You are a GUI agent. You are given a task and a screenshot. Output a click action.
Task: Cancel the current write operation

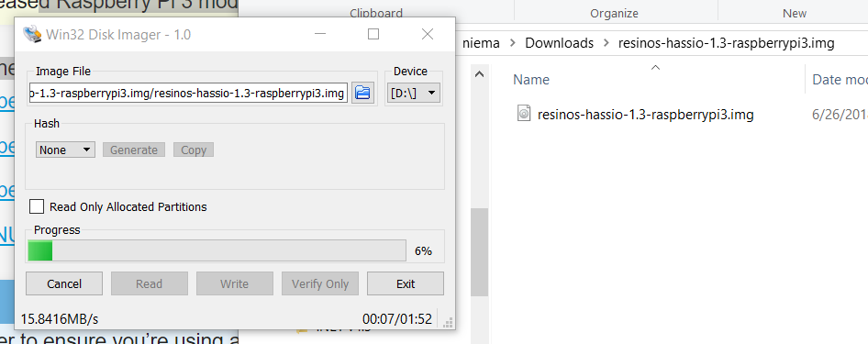click(x=64, y=283)
